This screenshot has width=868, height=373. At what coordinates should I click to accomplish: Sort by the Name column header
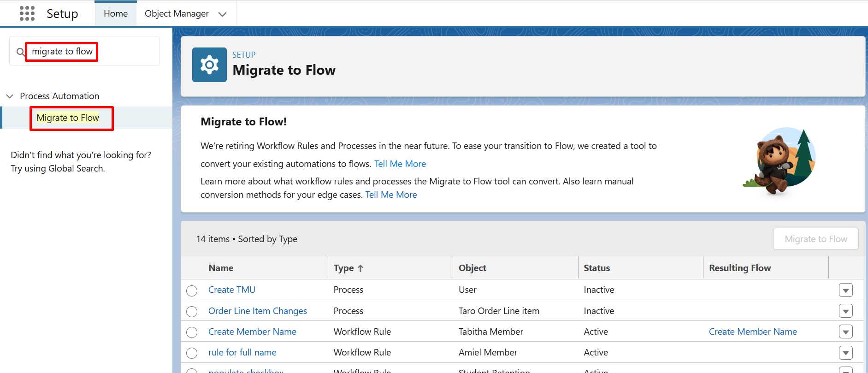(221, 268)
